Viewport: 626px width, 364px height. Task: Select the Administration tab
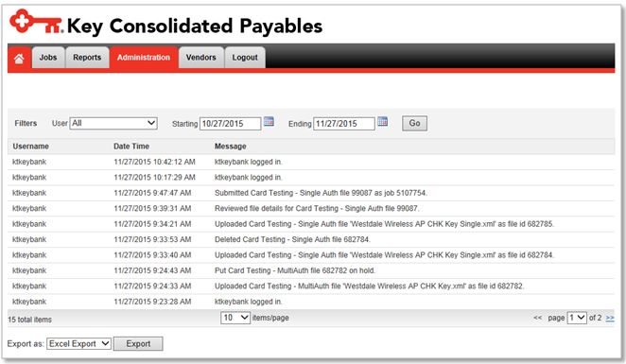point(144,58)
